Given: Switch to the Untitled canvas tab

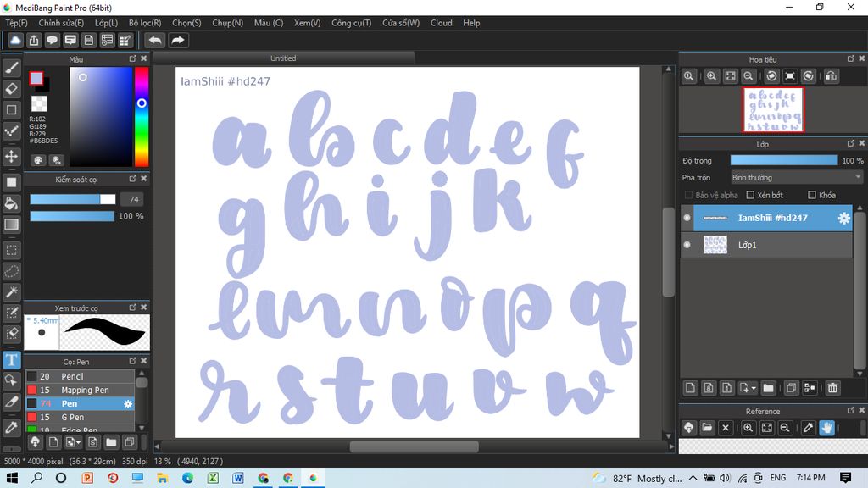Looking at the screenshot, I should pos(283,58).
